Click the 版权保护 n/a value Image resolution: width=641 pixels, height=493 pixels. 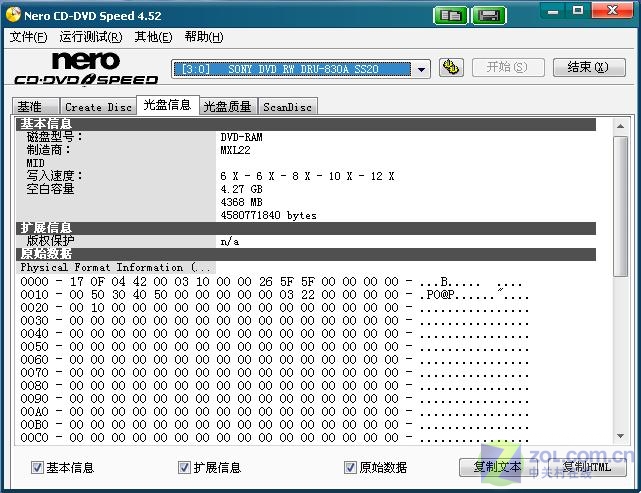(x=230, y=242)
